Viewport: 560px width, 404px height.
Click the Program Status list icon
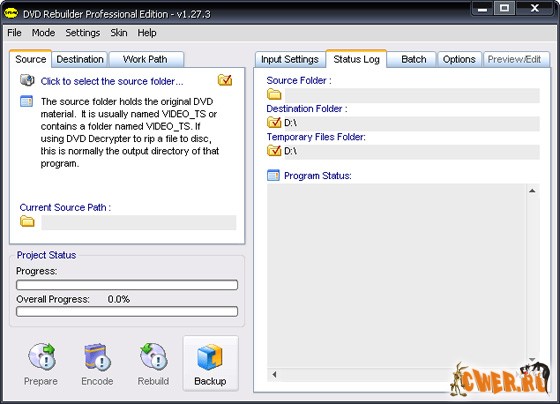(274, 175)
